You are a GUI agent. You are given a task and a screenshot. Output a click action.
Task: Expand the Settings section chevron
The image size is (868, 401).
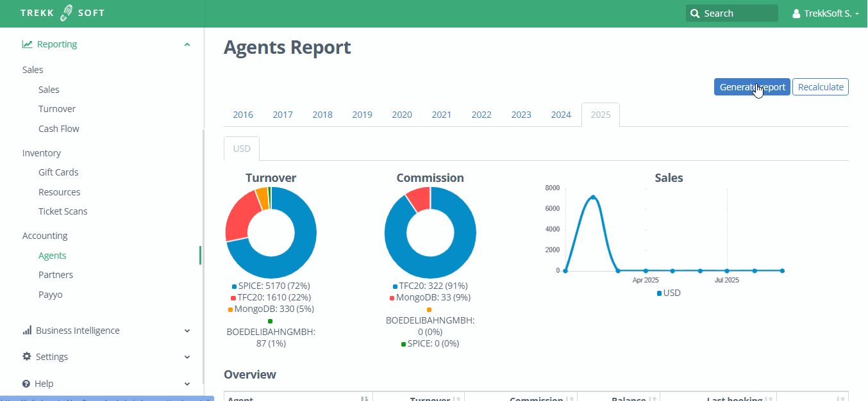pyautogui.click(x=187, y=357)
